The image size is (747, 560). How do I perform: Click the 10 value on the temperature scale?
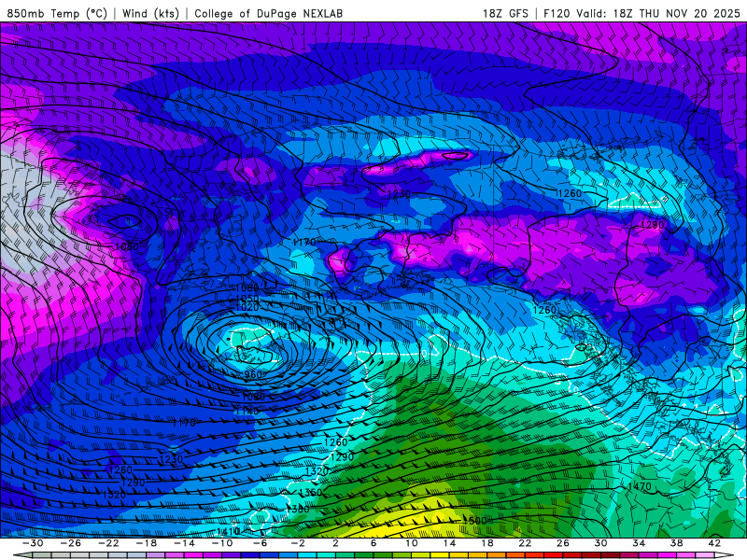(412, 543)
